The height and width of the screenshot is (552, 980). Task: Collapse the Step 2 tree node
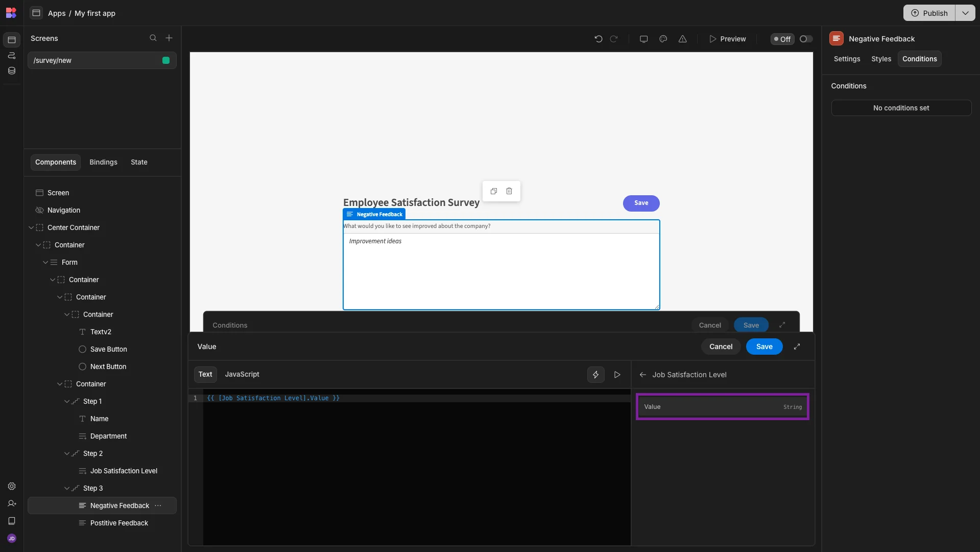pyautogui.click(x=67, y=453)
